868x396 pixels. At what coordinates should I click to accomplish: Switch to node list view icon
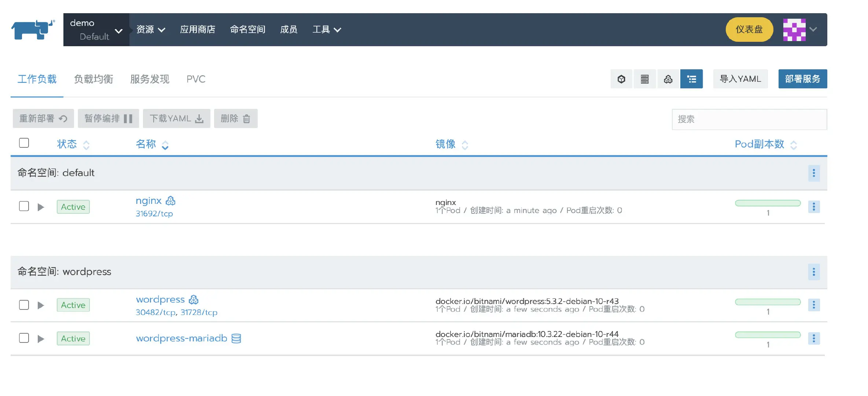tap(644, 79)
